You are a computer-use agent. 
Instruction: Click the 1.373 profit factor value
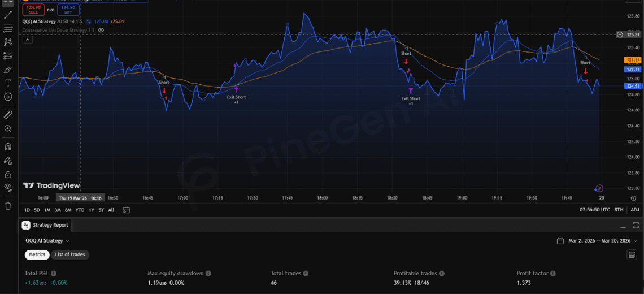click(x=524, y=283)
